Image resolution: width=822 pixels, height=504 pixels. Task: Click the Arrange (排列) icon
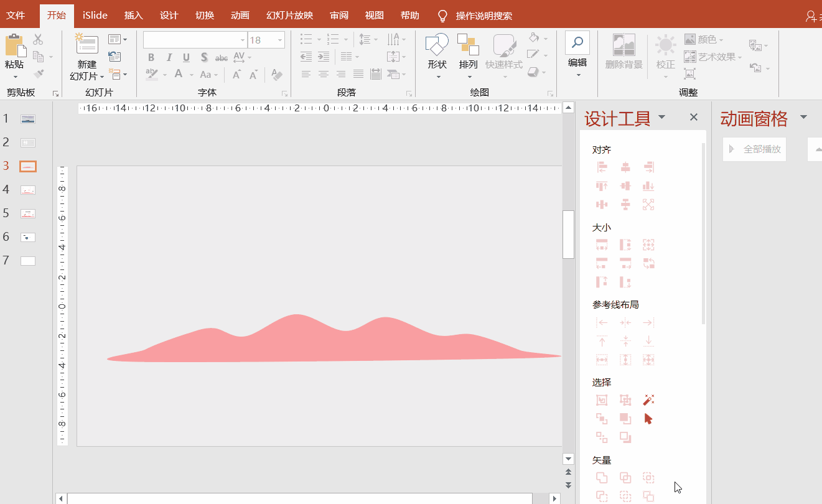tap(468, 45)
